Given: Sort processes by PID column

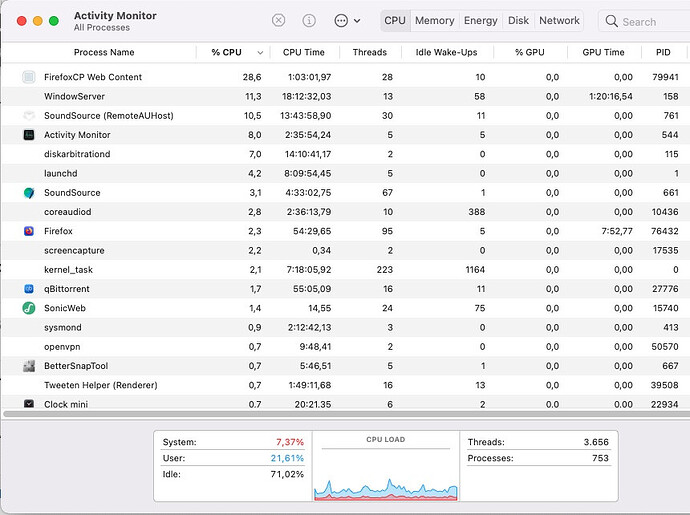Looking at the screenshot, I should coord(662,52).
